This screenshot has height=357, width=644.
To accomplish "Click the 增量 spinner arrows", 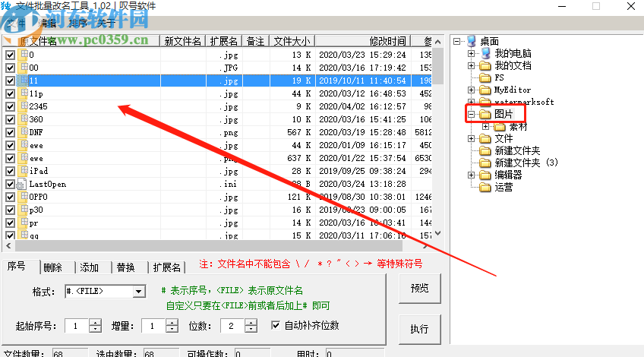I will coord(172,326).
